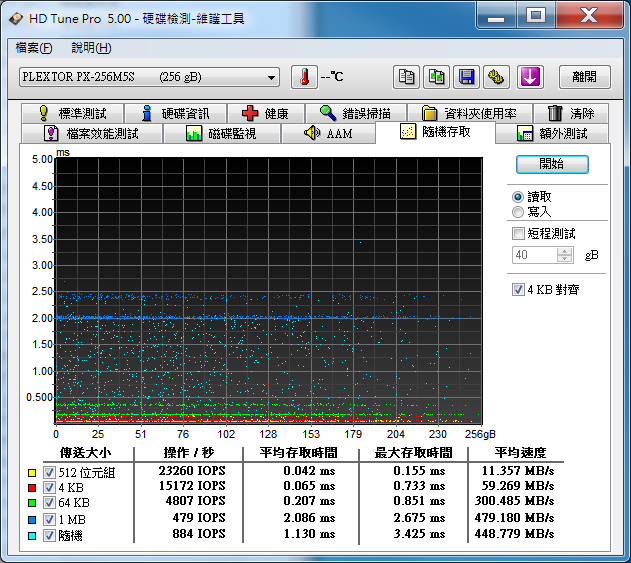Decrease short stroke size with down arrow
The image size is (631, 563).
pos(565,259)
